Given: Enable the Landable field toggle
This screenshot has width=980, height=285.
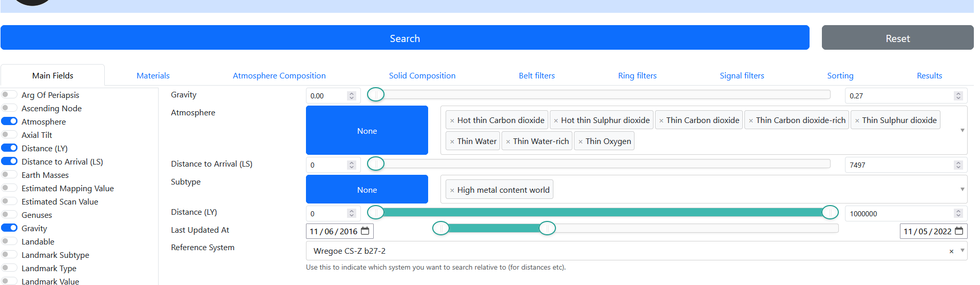Looking at the screenshot, I should (x=9, y=241).
